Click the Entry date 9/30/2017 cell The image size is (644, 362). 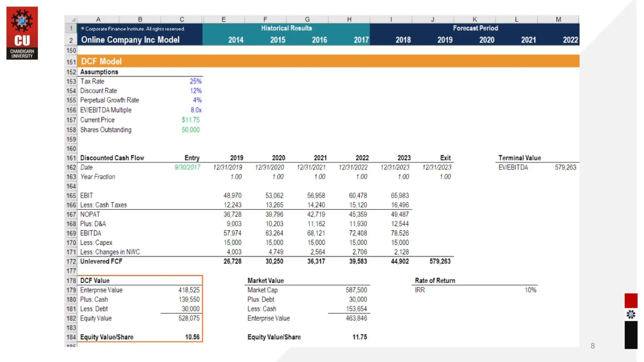click(x=187, y=167)
